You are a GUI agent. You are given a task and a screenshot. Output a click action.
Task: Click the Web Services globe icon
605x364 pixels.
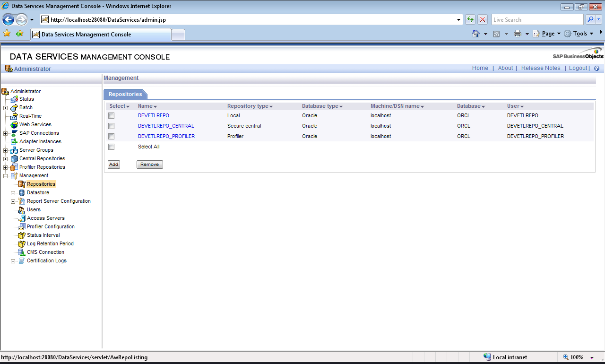[14, 125]
